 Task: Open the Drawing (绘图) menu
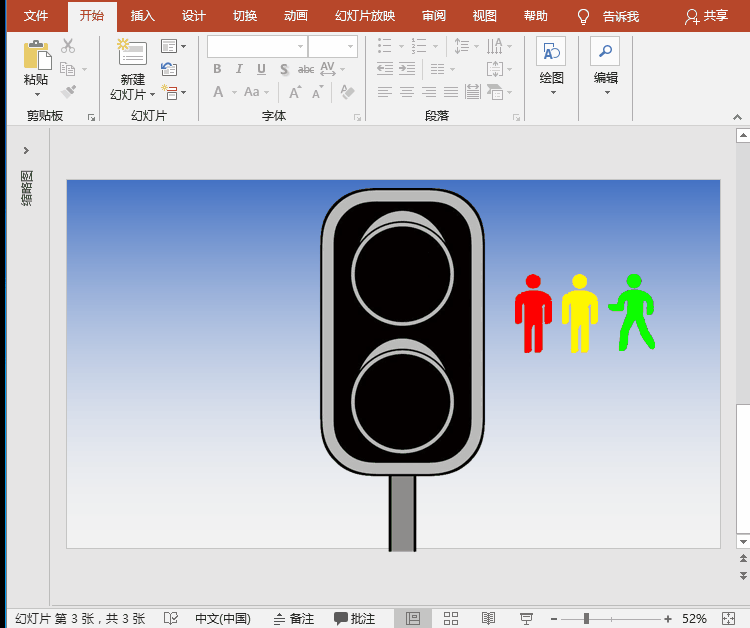pyautogui.click(x=551, y=66)
